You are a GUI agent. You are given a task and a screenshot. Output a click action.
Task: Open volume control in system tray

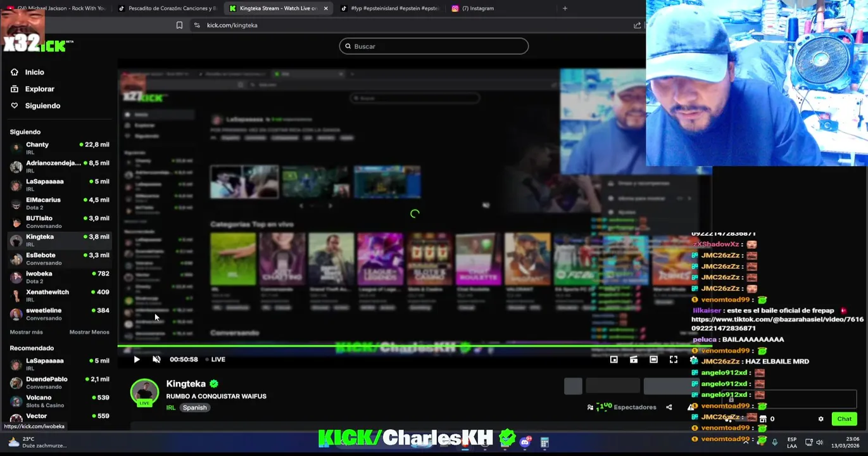pyautogui.click(x=819, y=442)
